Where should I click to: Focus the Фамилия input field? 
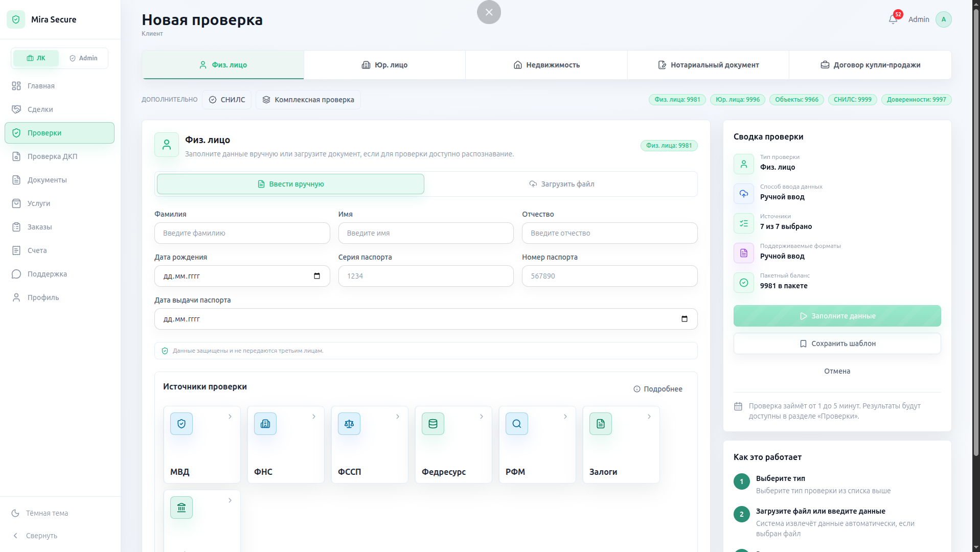[242, 233]
